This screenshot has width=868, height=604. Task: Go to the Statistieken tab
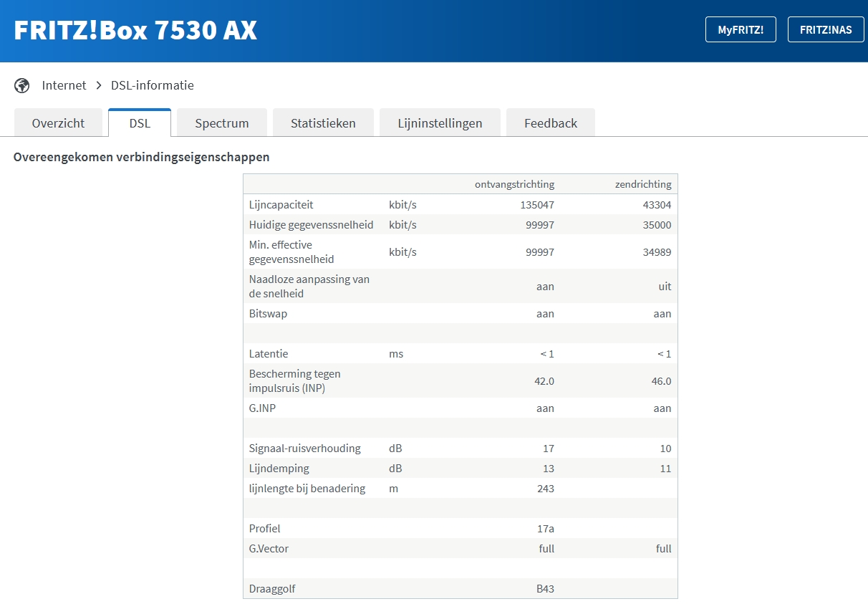(x=323, y=123)
